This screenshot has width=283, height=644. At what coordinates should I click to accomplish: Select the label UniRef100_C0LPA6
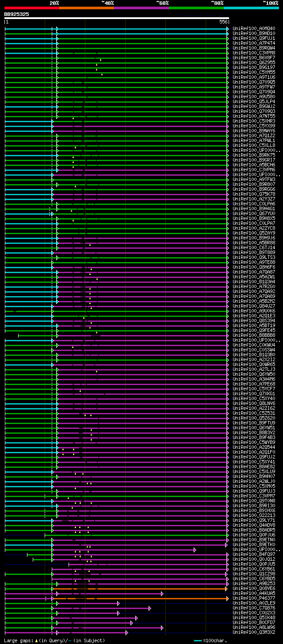(254, 204)
